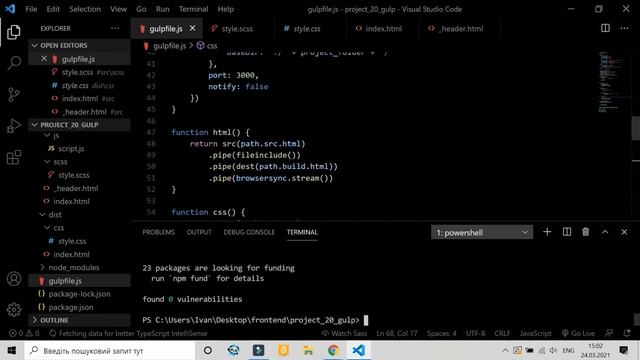The image size is (640, 360).
Task: Change encoding via UTF-8 status entry
Action: pos(476,333)
